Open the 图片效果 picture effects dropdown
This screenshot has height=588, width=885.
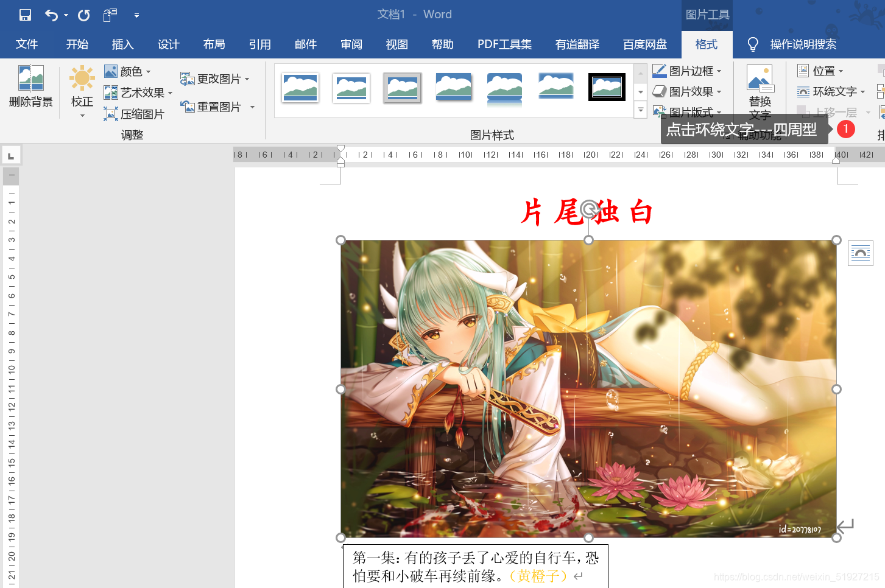coord(687,91)
